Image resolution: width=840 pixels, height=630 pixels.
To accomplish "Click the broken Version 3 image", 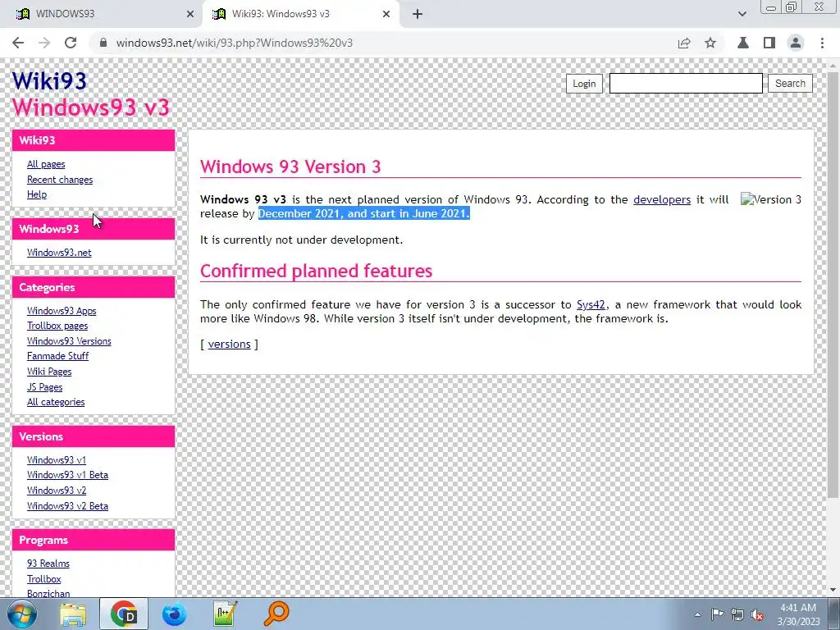I will click(x=771, y=199).
